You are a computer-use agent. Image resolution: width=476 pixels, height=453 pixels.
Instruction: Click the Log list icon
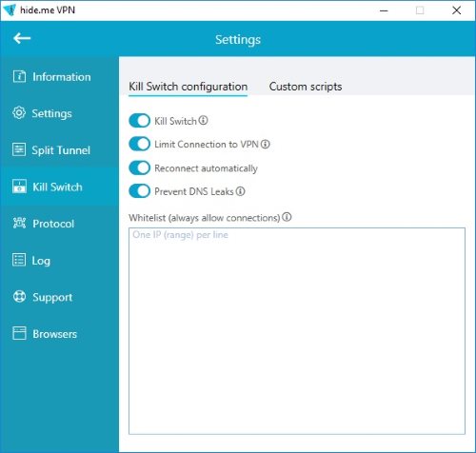pos(19,260)
